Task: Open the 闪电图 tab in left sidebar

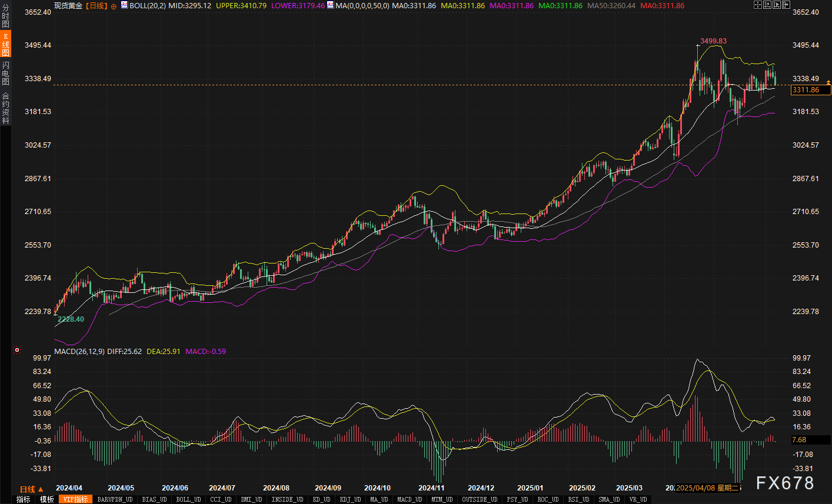Action: (5, 73)
